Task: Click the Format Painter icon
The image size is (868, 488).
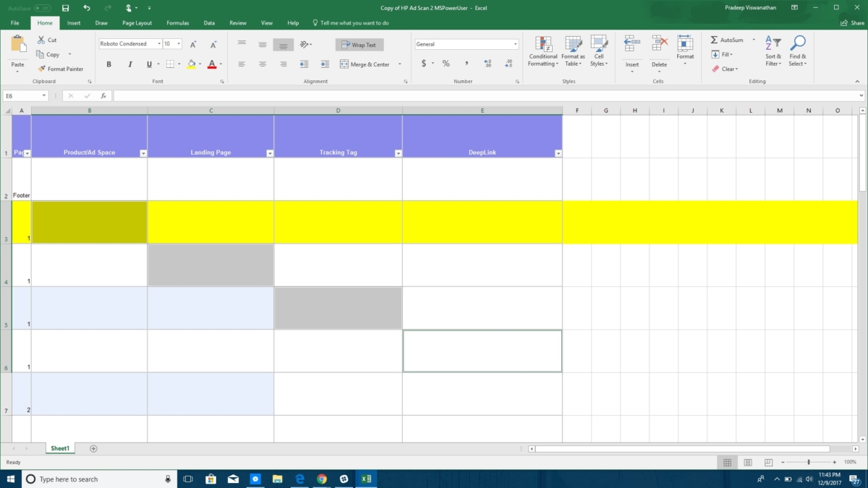Action: (41, 69)
